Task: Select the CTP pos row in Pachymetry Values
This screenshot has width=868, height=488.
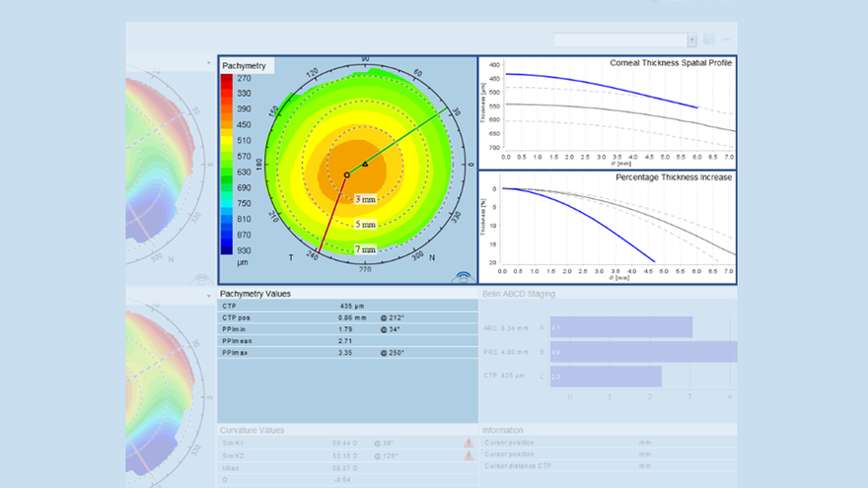Action: click(346, 318)
